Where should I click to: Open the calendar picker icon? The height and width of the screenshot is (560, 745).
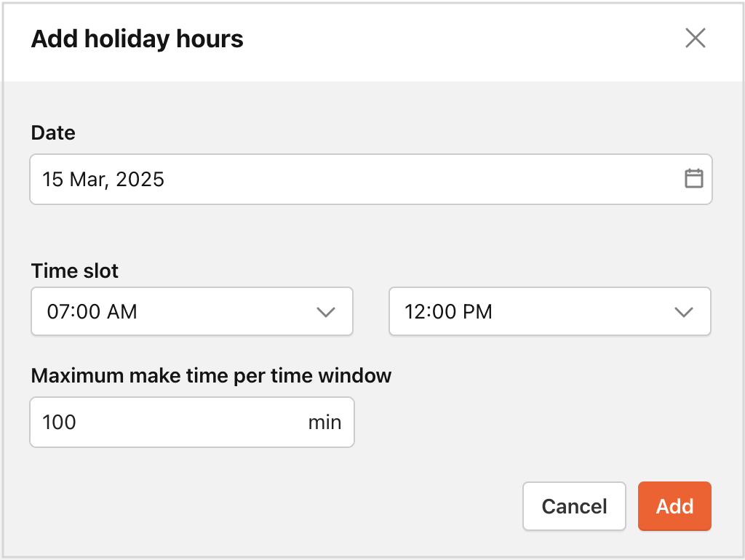pyautogui.click(x=693, y=179)
